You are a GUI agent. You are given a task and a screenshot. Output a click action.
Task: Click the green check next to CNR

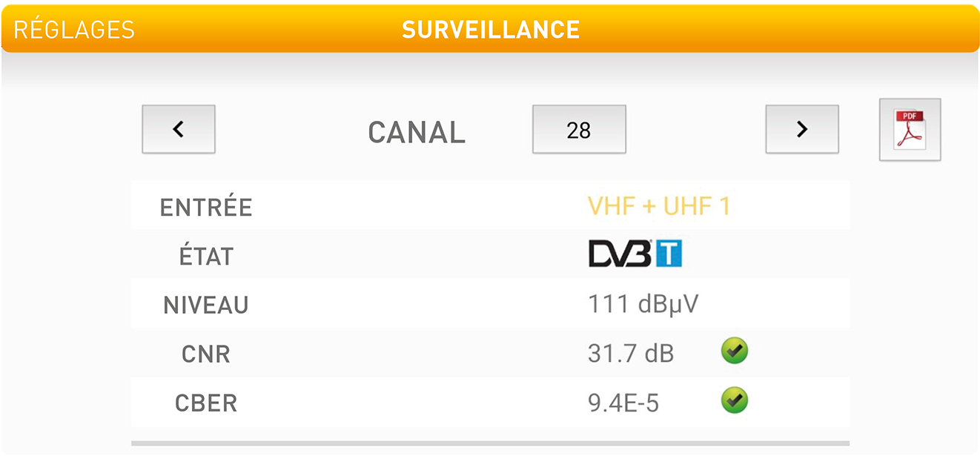tap(734, 351)
